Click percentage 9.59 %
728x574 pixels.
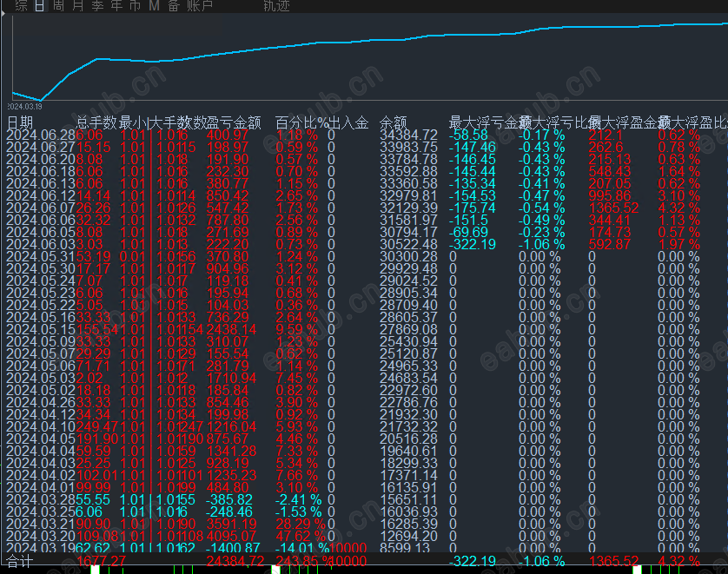297,329
